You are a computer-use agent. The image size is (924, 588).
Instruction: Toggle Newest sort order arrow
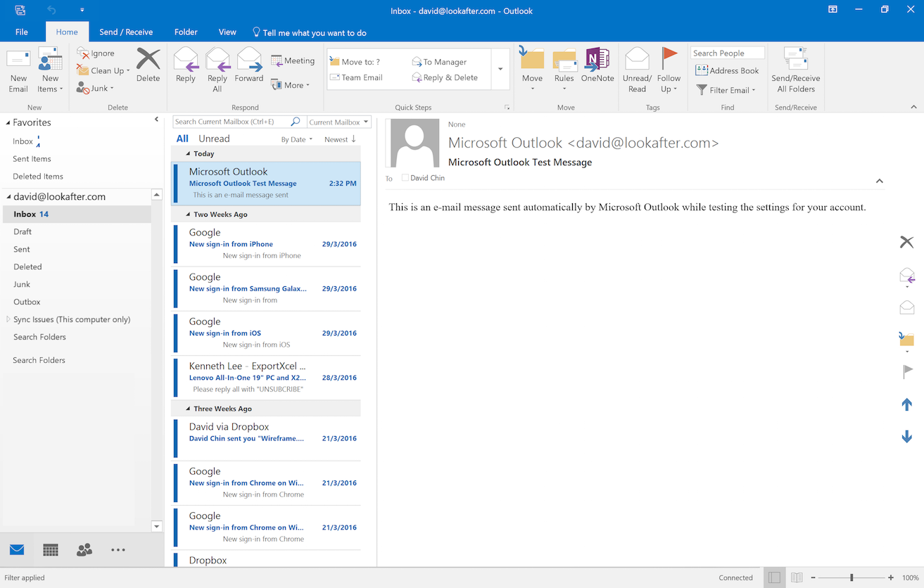pos(353,139)
